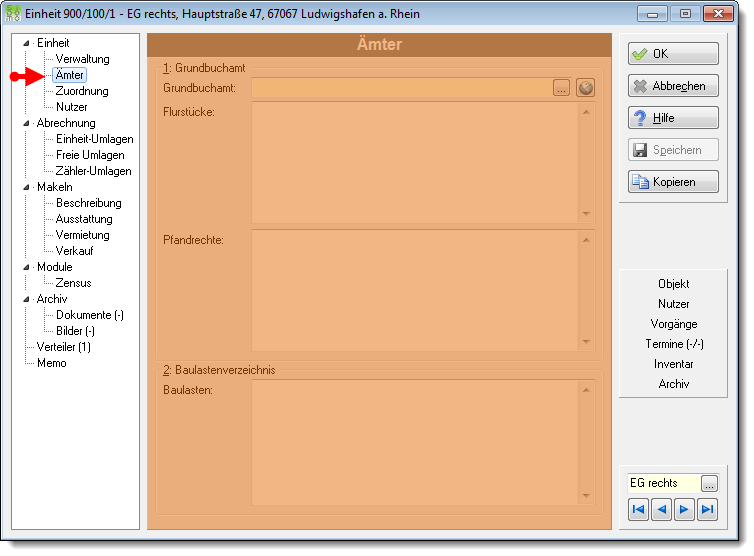Open Hilfe with the question mark button
The height and width of the screenshot is (556, 754).
pyautogui.click(x=673, y=118)
